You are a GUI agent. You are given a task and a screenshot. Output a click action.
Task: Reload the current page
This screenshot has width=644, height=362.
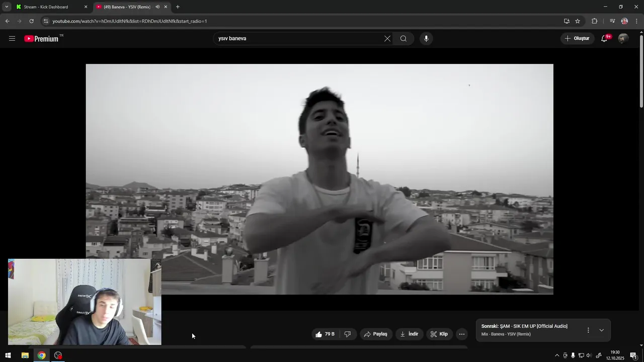(31, 21)
